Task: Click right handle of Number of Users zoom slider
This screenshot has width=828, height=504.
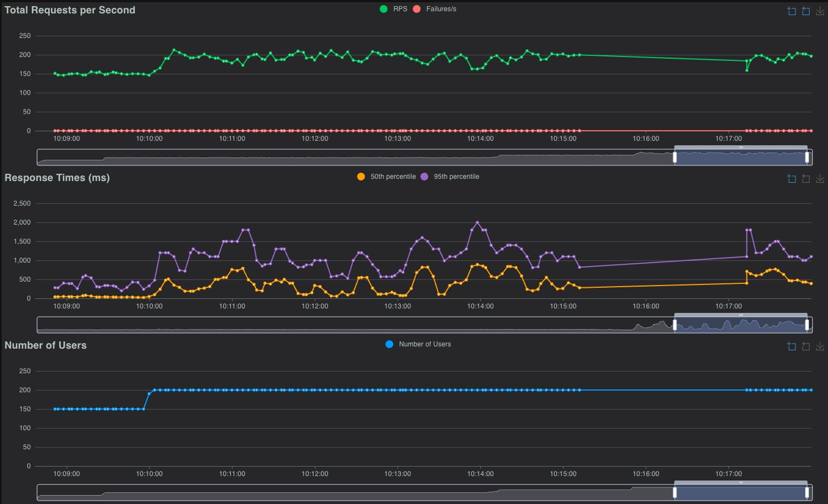Action: click(807, 493)
